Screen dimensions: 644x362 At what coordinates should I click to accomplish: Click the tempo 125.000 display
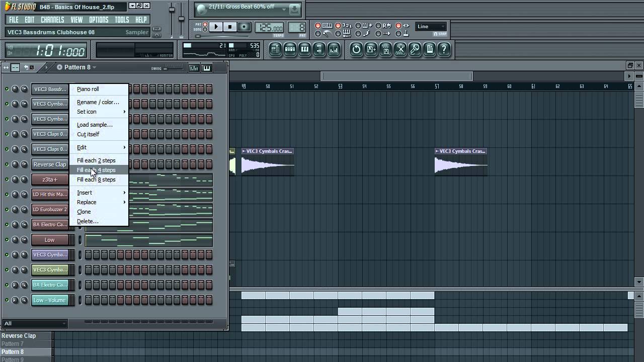coord(269,27)
